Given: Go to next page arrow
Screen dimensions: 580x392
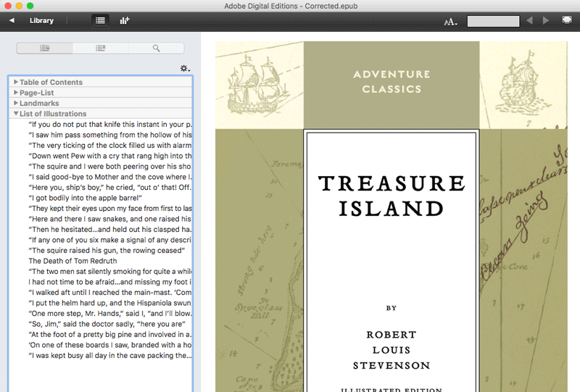Looking at the screenshot, I should pos(546,21).
